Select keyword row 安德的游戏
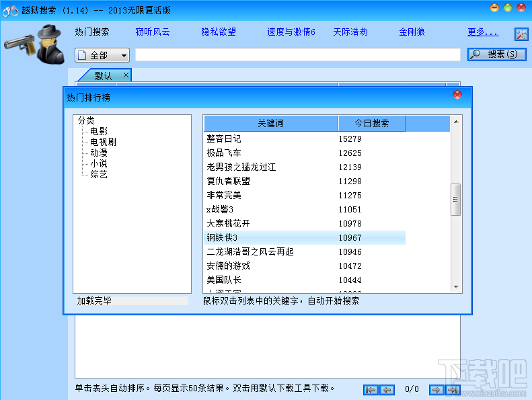 tap(305, 266)
